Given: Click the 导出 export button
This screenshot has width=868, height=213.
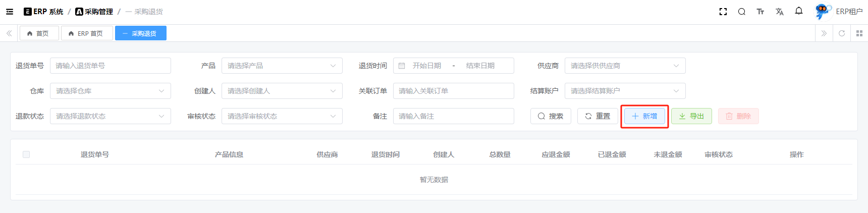Looking at the screenshot, I should point(691,116).
